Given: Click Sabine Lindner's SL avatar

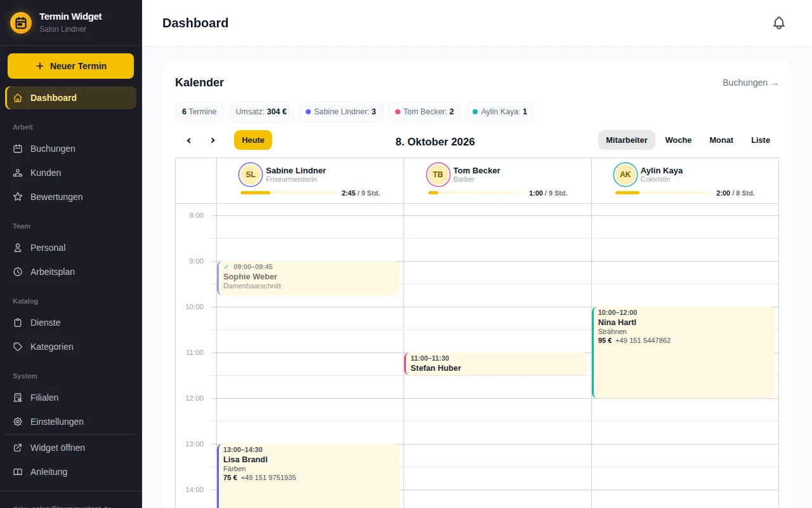Looking at the screenshot, I should 251,175.
